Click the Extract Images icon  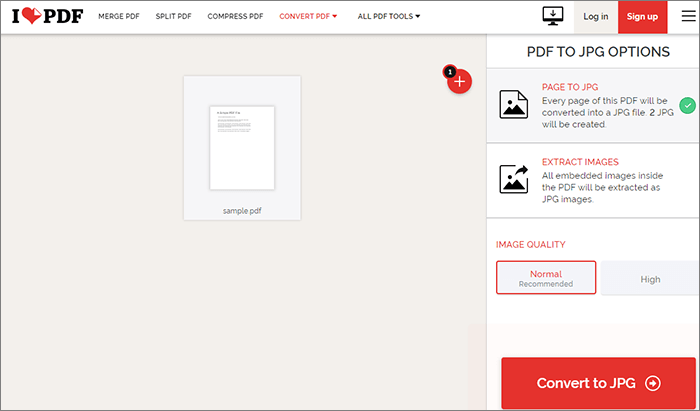pos(514,178)
